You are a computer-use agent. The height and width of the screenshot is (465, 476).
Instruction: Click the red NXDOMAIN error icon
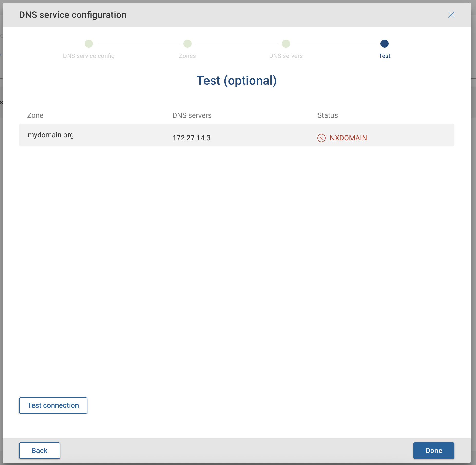pos(322,138)
